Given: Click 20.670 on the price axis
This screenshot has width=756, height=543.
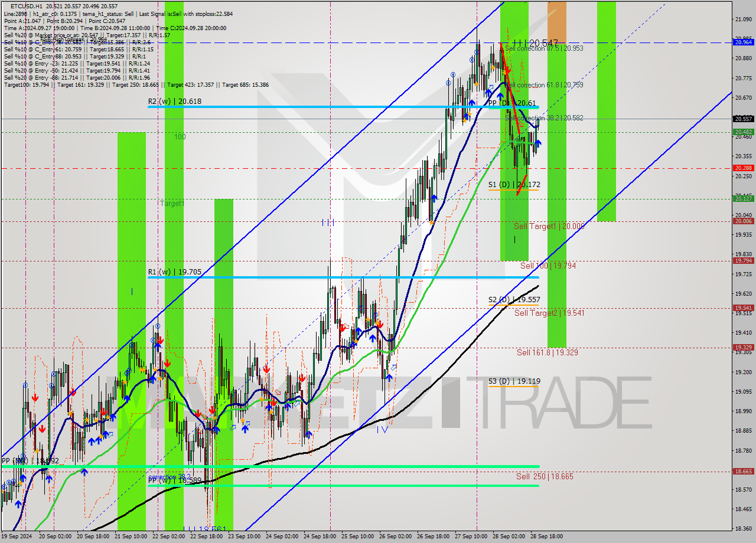Looking at the screenshot, I should point(743,97).
